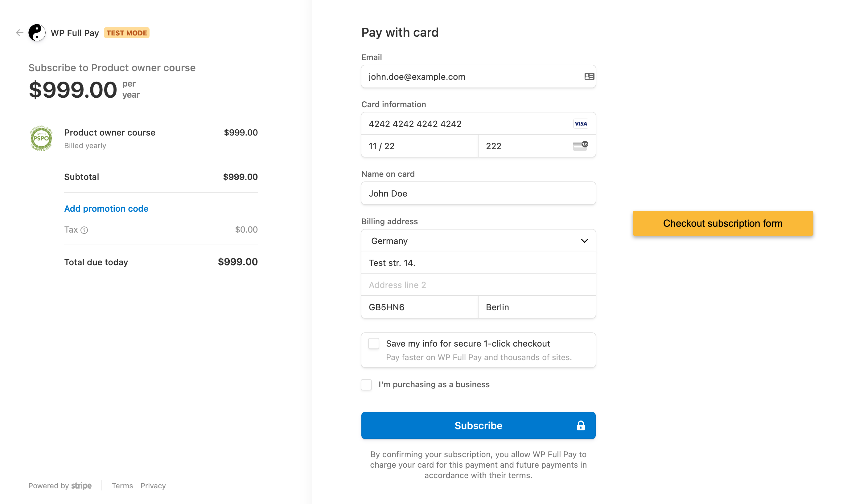851x504 pixels.
Task: Click the Checkout subscription form label
Action: (x=722, y=223)
